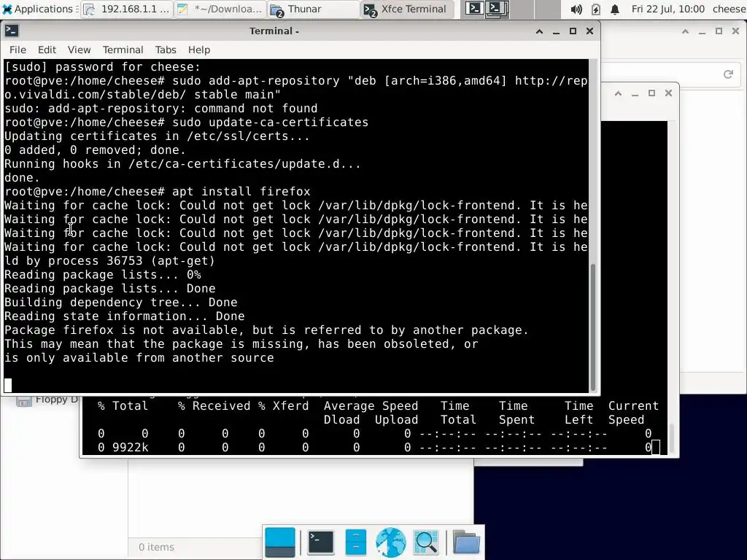This screenshot has width=747, height=560.
Task: Click the reload icon in the background window
Action: 728,74
